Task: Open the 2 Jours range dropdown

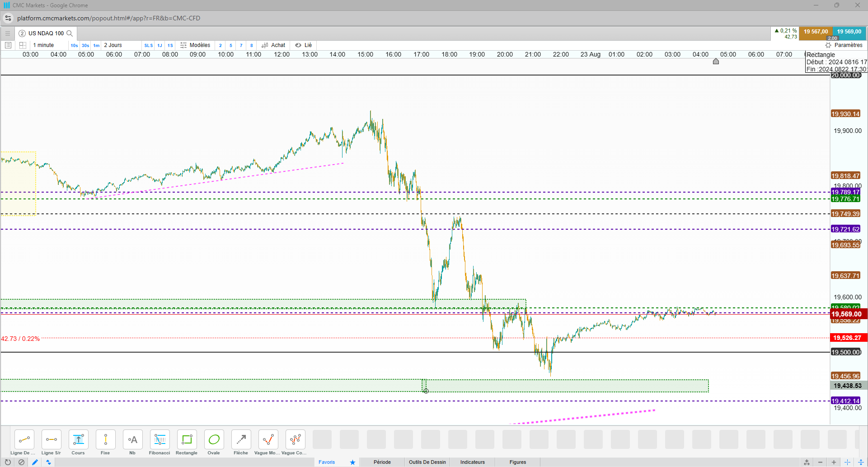Action: click(113, 45)
